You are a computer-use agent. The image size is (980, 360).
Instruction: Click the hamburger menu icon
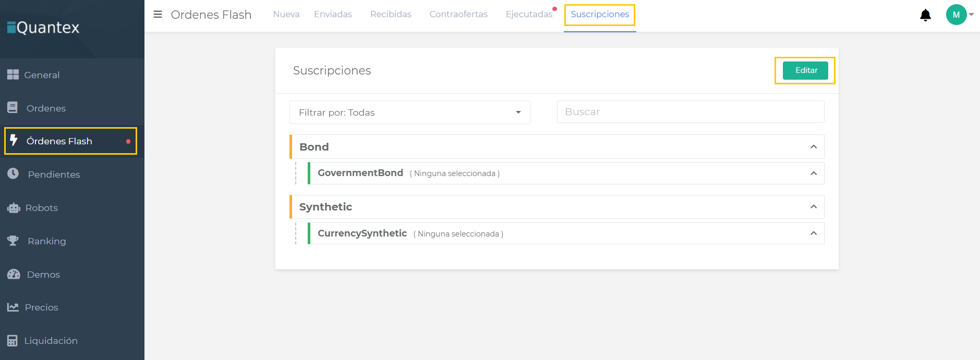click(x=158, y=15)
